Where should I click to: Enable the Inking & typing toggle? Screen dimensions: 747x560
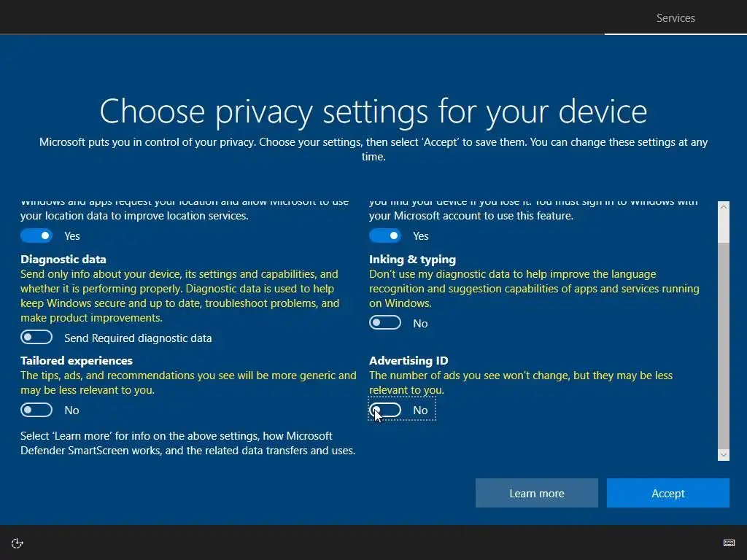coord(385,323)
